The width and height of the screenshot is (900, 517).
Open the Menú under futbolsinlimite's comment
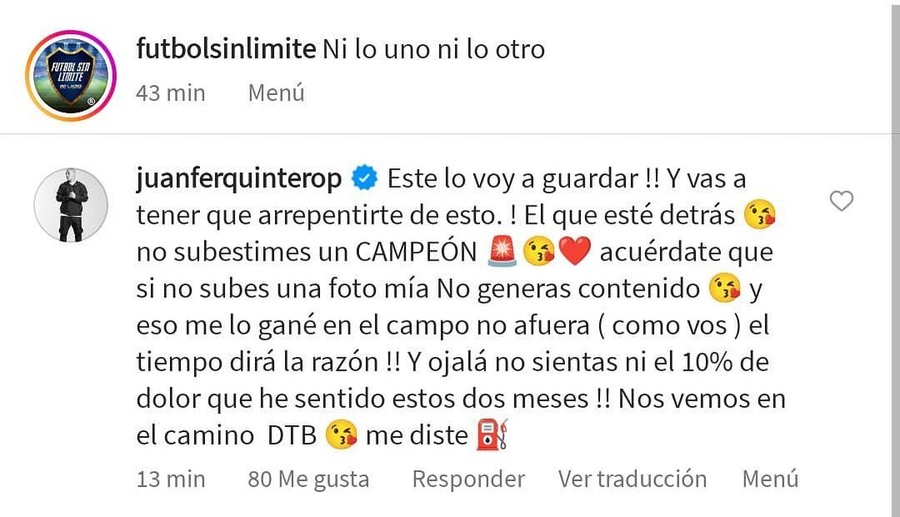(276, 93)
